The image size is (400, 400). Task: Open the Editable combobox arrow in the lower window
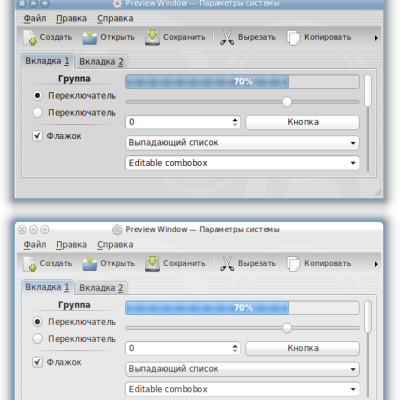pos(353,389)
